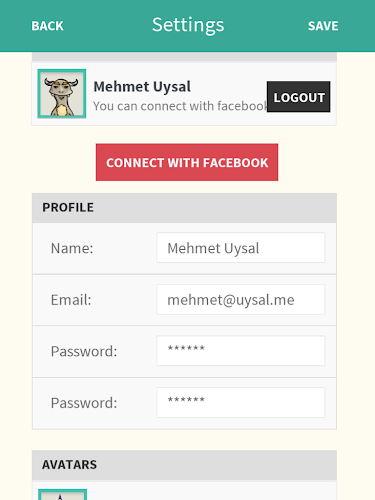Click the Mehmet Uysal name heading
This screenshot has height=500, width=375.
(x=142, y=87)
